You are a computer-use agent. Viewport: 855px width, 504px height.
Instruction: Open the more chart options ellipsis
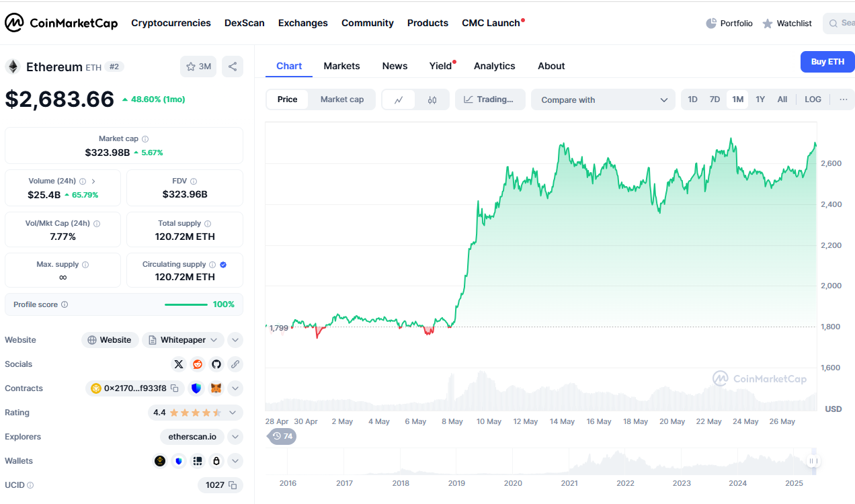[843, 99]
